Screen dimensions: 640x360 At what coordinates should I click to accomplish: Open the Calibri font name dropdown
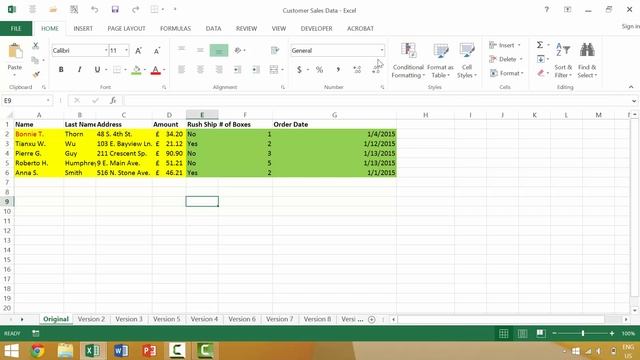pyautogui.click(x=106, y=50)
